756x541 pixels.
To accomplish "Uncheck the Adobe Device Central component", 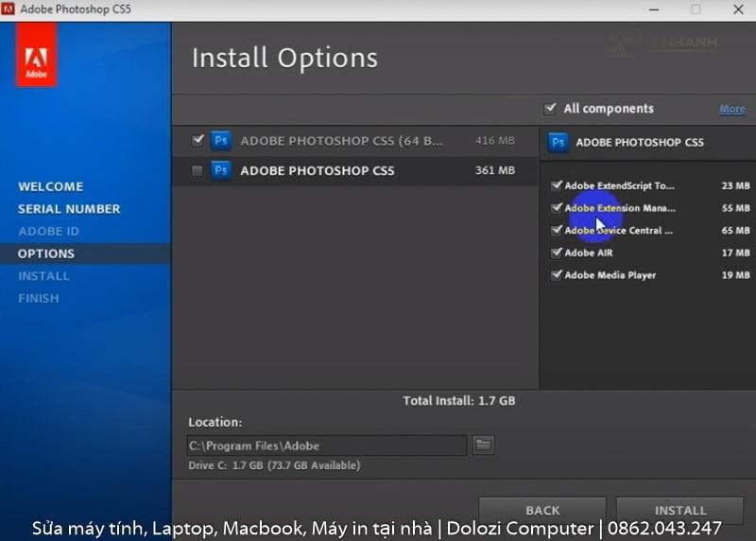I will (x=557, y=230).
